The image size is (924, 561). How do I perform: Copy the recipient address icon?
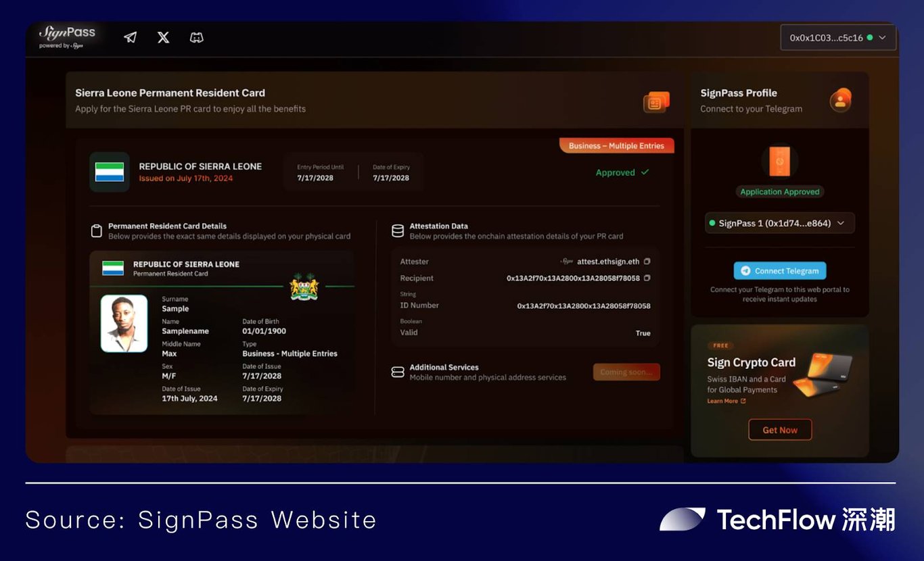[647, 278]
